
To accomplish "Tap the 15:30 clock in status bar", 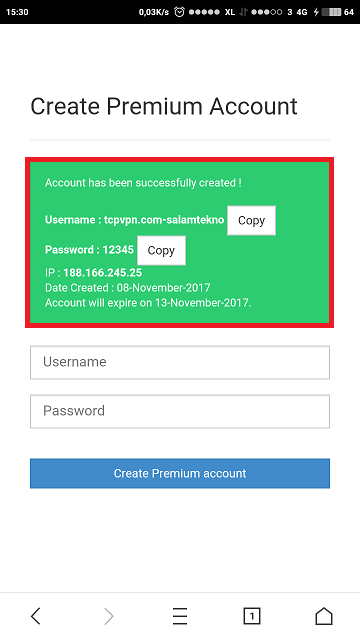I will [x=17, y=12].
